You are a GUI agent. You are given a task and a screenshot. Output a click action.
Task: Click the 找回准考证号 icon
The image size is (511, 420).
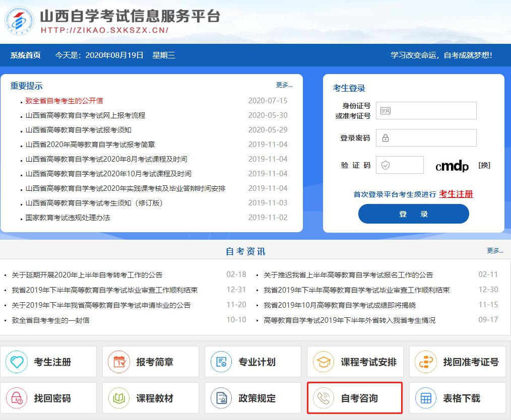coord(426,361)
